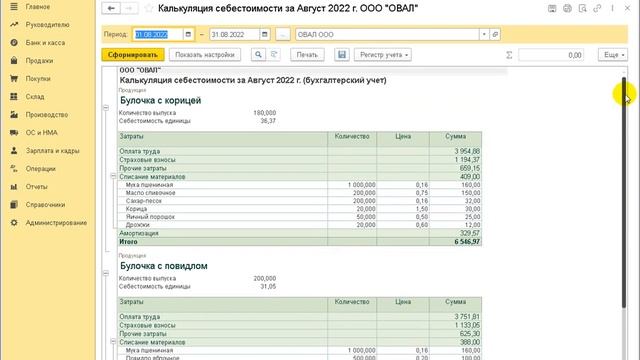Open the Покупки section
The width and height of the screenshot is (640, 360).
pos(38,79)
